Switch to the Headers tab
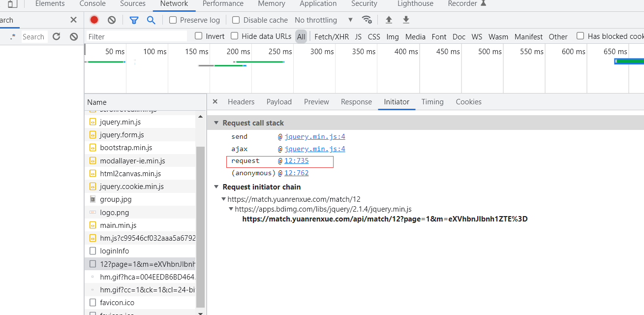 pos(241,102)
